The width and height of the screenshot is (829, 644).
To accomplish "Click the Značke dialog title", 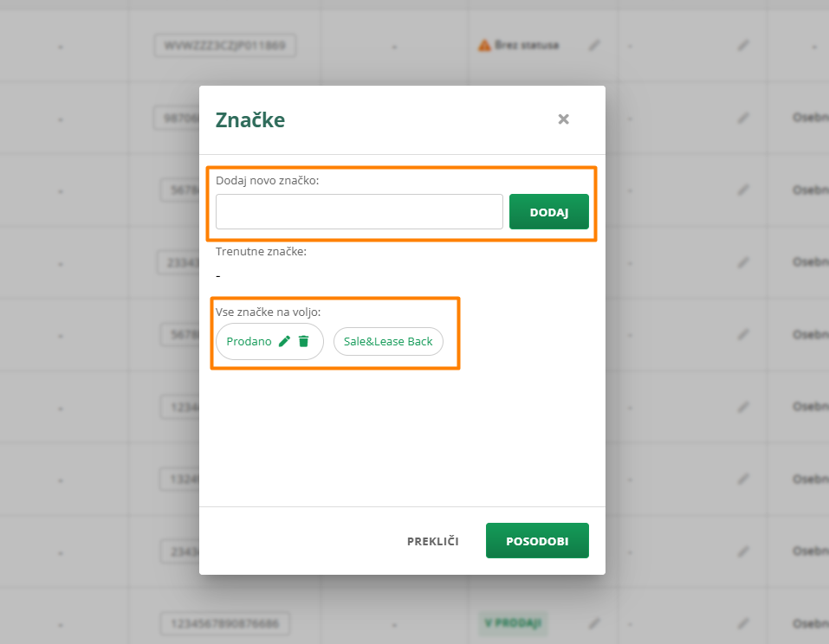I will pyautogui.click(x=250, y=119).
